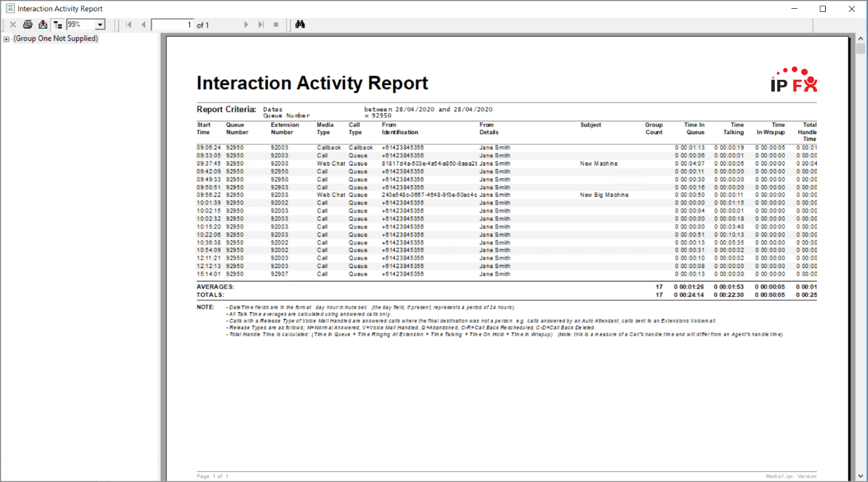Viewport: 868px width, 482px height.
Task: Click the Interaction Activity Report title heading
Action: pos(313,83)
